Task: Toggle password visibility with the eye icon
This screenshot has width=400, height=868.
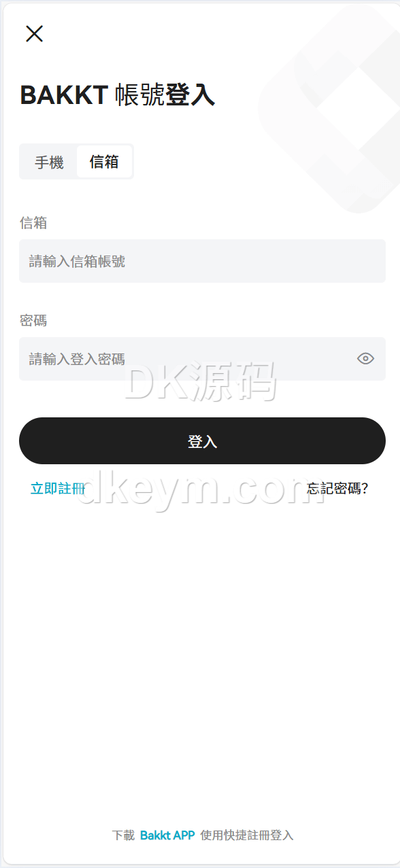Action: click(x=365, y=359)
